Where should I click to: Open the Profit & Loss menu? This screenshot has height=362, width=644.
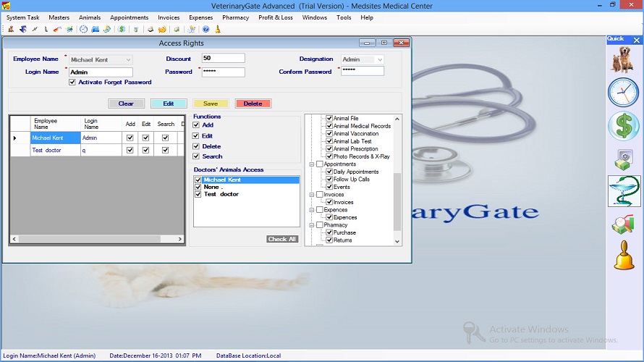[276, 17]
